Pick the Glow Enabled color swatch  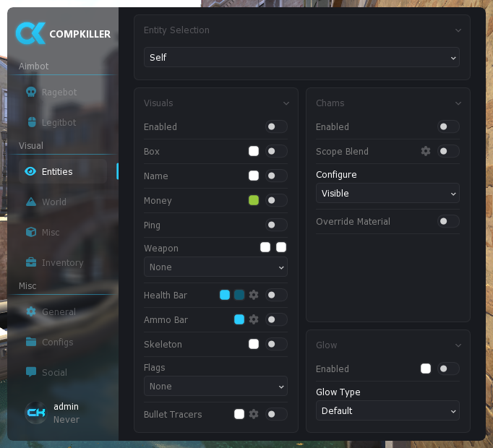pos(425,369)
